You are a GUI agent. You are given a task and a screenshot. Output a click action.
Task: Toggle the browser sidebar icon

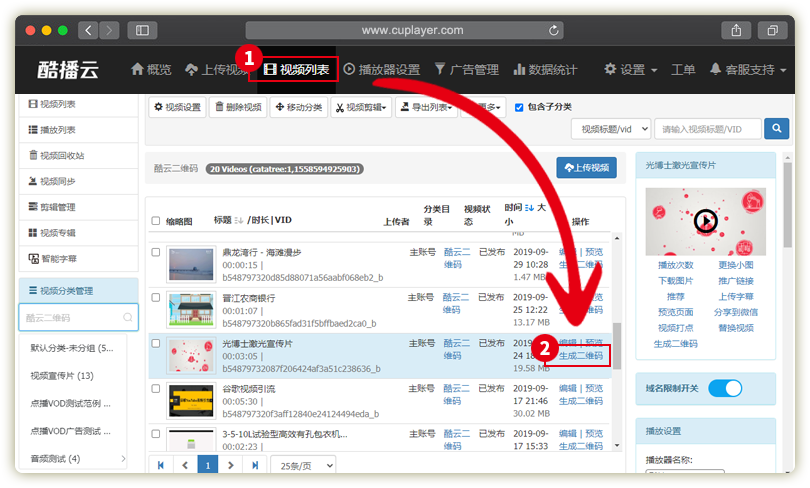pyautogui.click(x=143, y=30)
